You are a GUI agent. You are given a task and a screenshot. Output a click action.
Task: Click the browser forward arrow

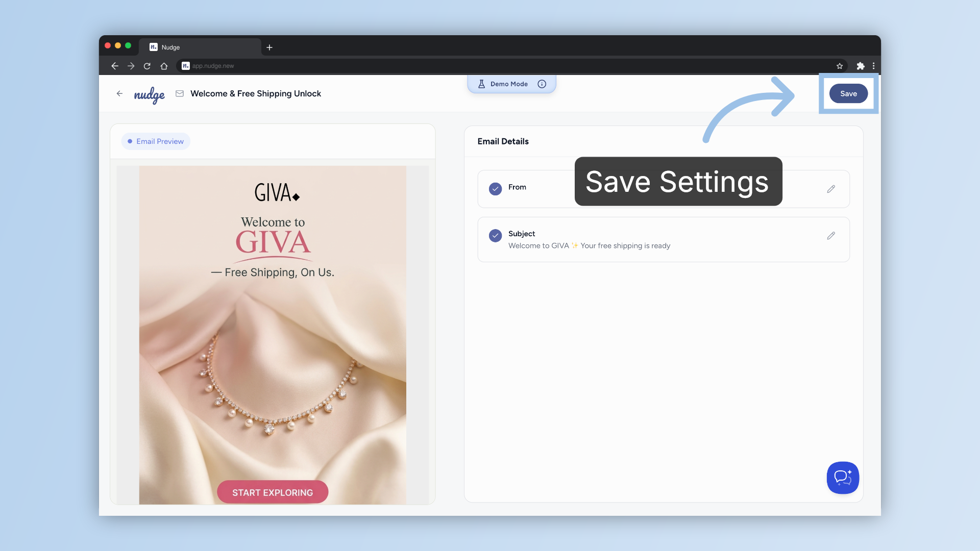click(131, 66)
